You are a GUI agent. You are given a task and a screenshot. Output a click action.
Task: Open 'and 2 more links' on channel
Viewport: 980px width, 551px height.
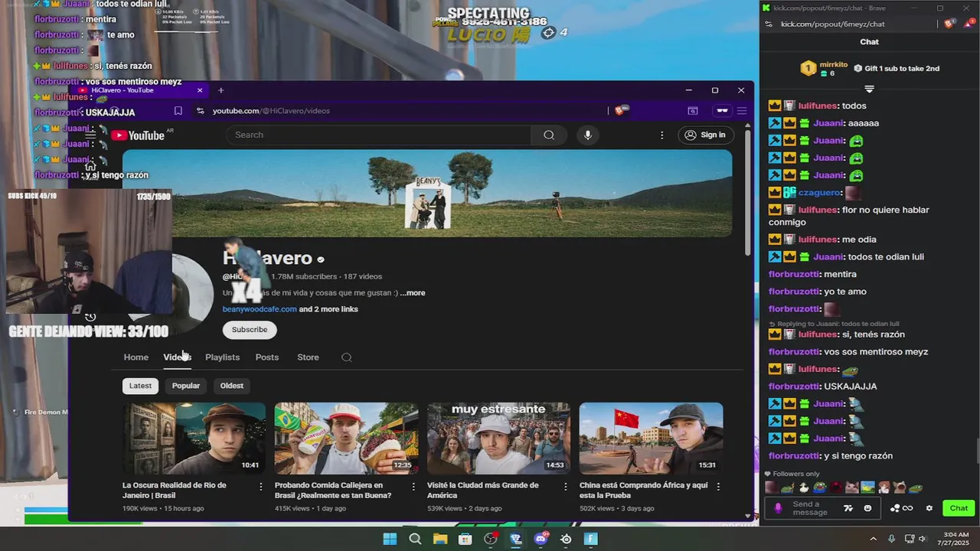point(328,309)
